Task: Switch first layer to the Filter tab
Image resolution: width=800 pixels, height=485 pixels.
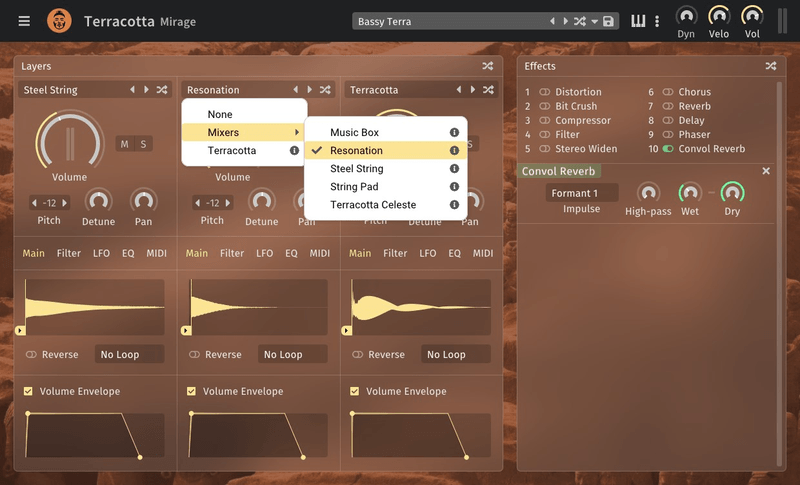Action: click(x=69, y=253)
